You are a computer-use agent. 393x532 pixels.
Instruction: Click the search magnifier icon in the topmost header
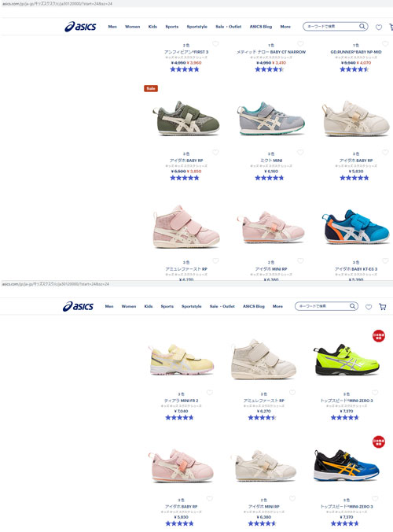[x=362, y=27]
